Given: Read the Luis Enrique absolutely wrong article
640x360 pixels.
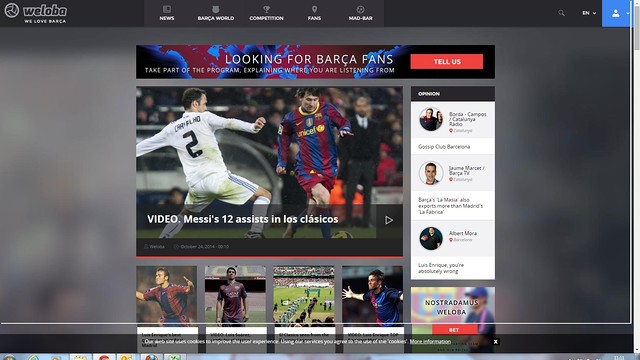Looking at the screenshot, I should click(441, 268).
